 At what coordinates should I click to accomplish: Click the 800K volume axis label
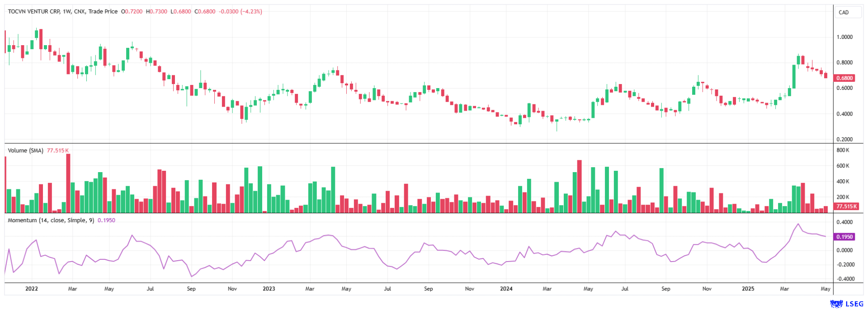pyautogui.click(x=843, y=150)
